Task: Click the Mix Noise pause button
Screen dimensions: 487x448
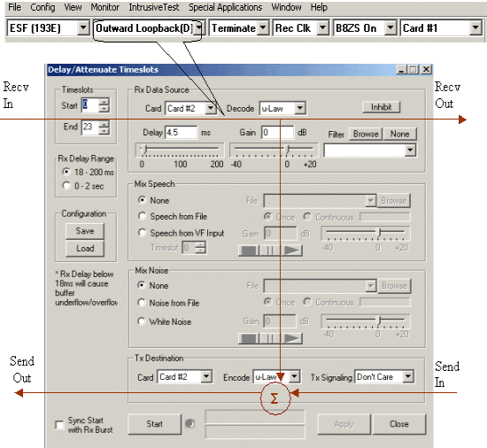Action: pyautogui.click(x=269, y=338)
